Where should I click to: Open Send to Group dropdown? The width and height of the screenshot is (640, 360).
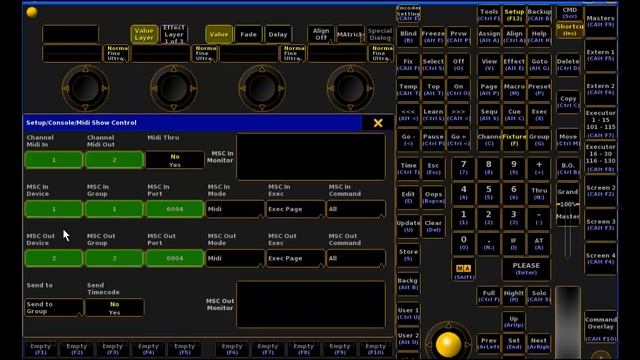coord(54,308)
